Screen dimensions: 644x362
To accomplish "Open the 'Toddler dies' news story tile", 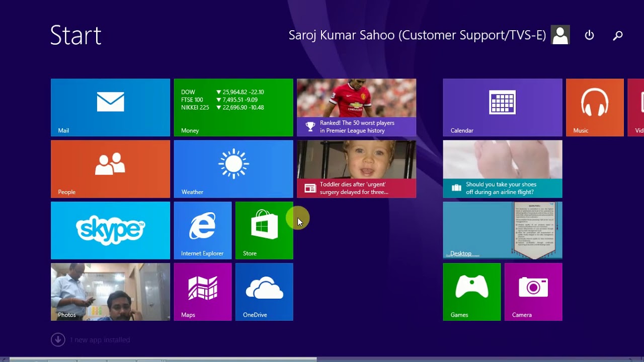I will pyautogui.click(x=356, y=169).
